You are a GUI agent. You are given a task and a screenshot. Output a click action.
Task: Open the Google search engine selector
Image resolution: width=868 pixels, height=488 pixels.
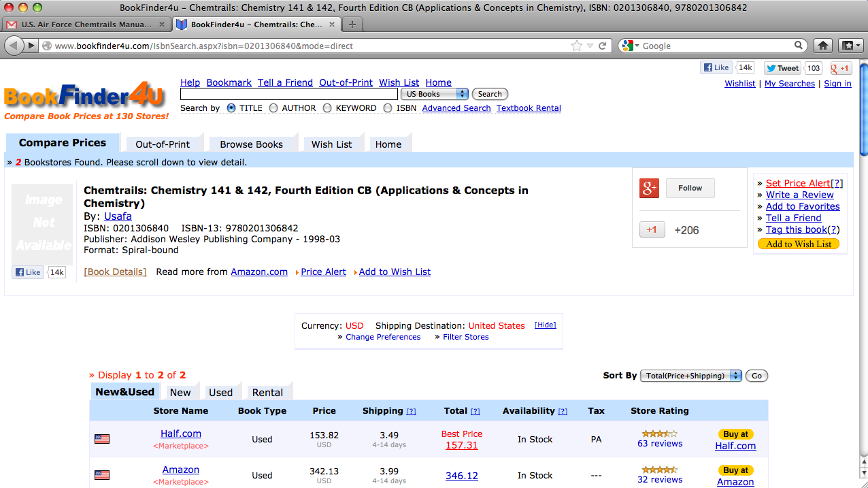[x=631, y=46]
